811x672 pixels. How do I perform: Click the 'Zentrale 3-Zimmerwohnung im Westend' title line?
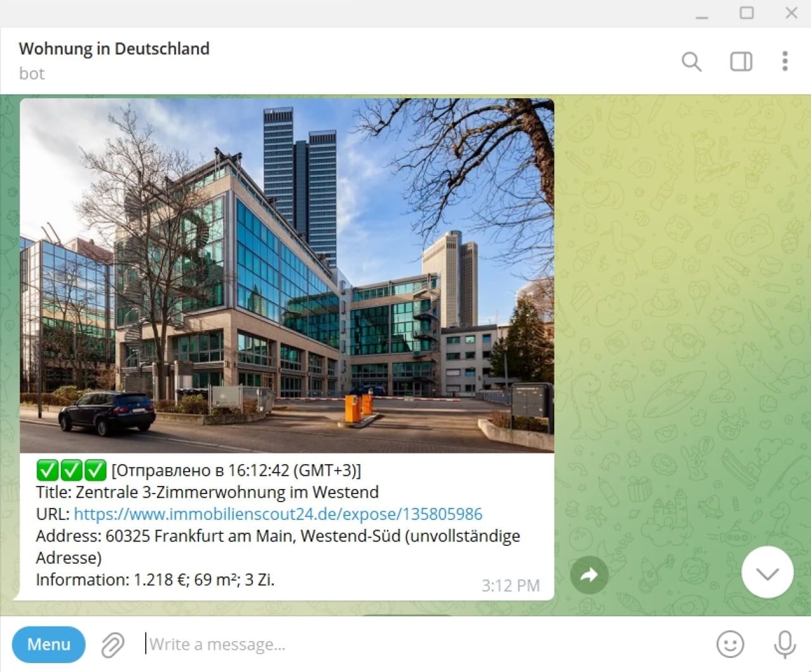point(226,492)
